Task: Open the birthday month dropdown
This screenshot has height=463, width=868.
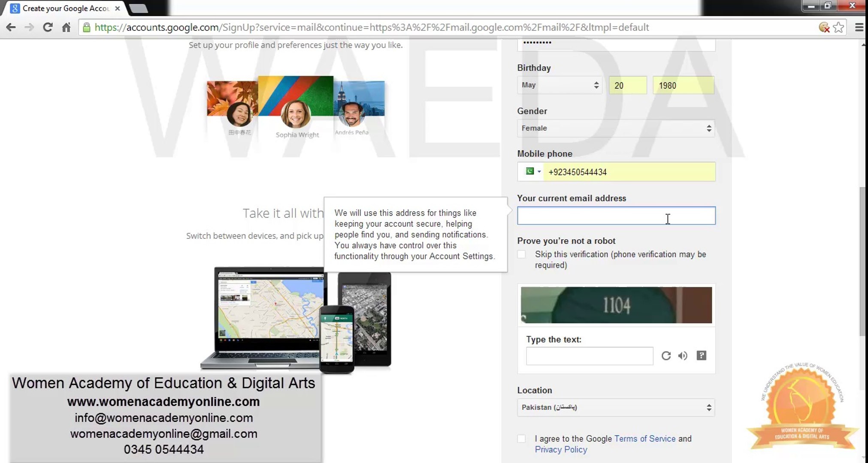Action: (559, 85)
